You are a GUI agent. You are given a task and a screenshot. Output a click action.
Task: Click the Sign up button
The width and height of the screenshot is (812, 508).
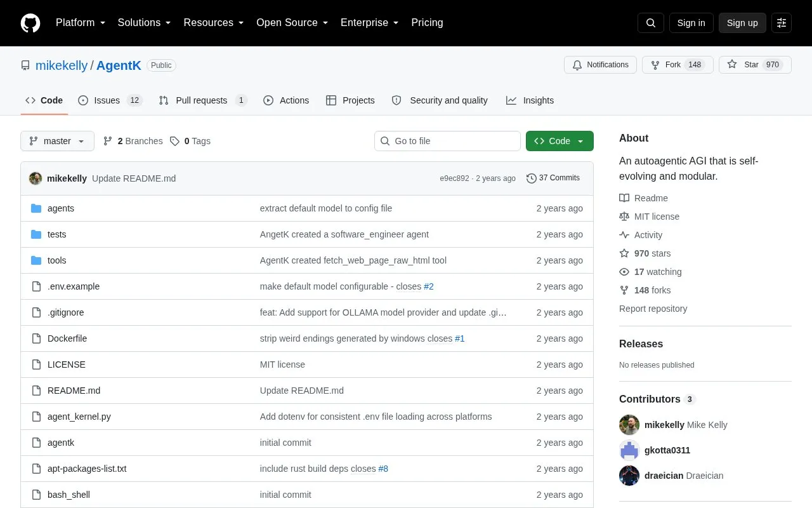742,23
